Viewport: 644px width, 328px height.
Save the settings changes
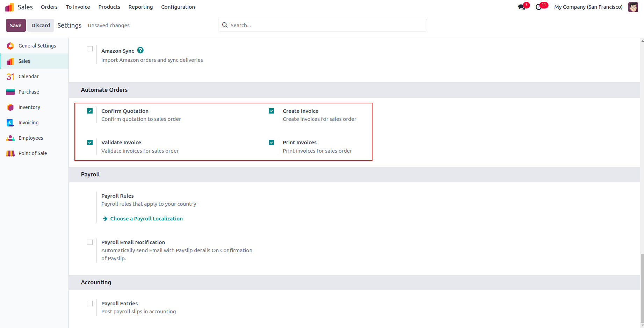coord(16,25)
